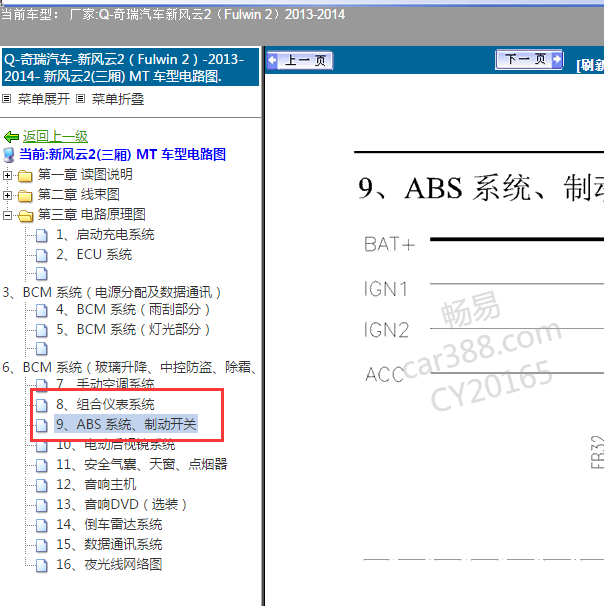Screen dimensions: 604x606
Task: Open 15、数据通讯系统
Action: tap(109, 545)
